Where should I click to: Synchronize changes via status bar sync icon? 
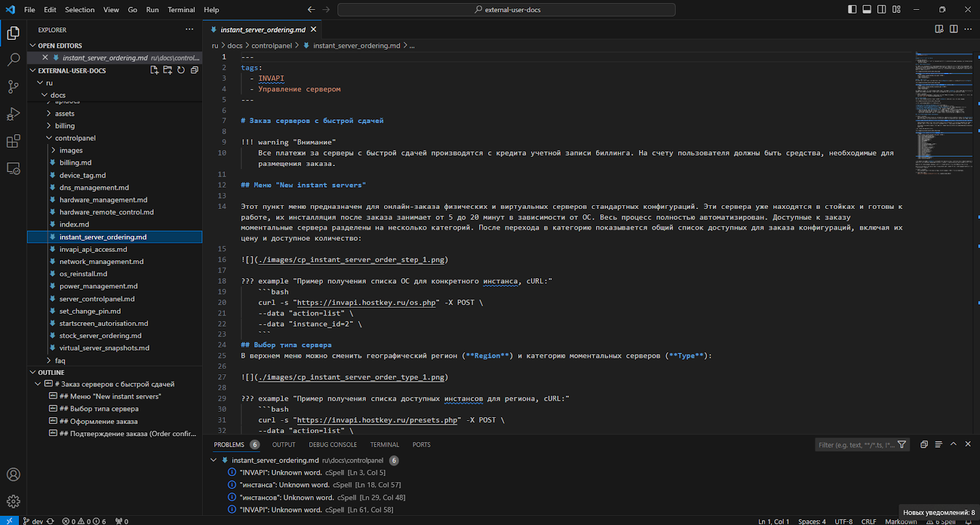point(50,521)
